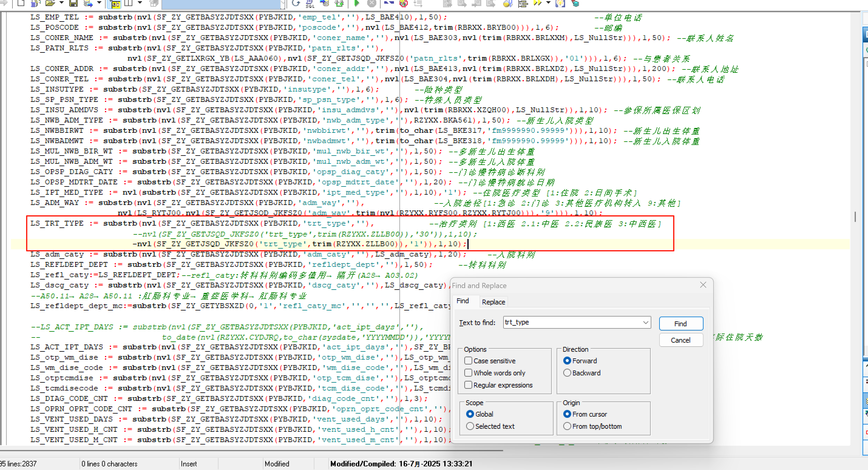Click in the Text to find field
868x470 pixels.
pyautogui.click(x=573, y=322)
